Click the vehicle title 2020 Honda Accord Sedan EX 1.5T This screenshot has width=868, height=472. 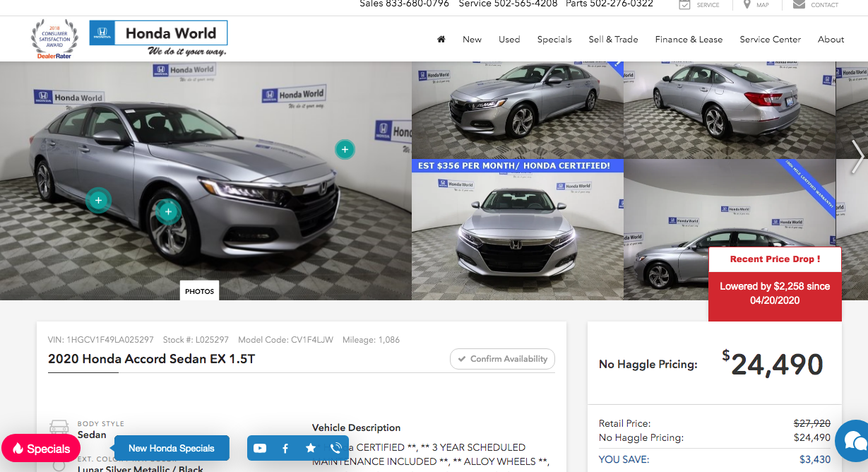tap(151, 359)
